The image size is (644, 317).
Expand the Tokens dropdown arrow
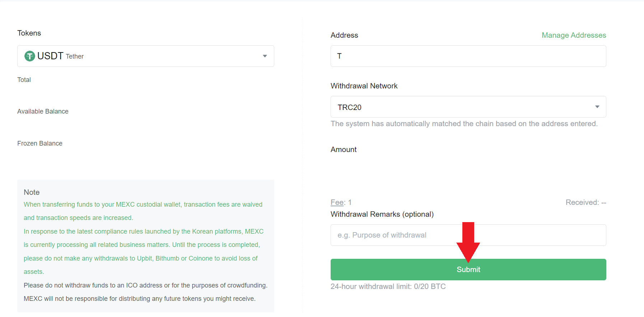coord(265,56)
